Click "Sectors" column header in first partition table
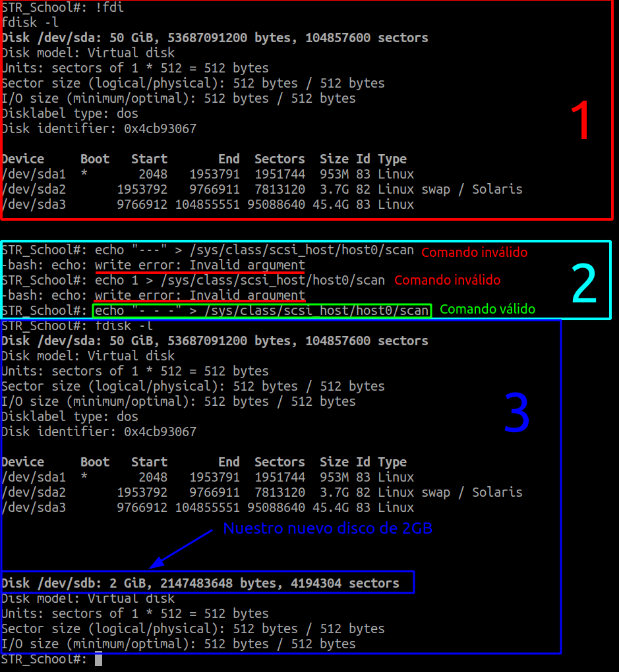The height and width of the screenshot is (672, 619). pos(280,159)
